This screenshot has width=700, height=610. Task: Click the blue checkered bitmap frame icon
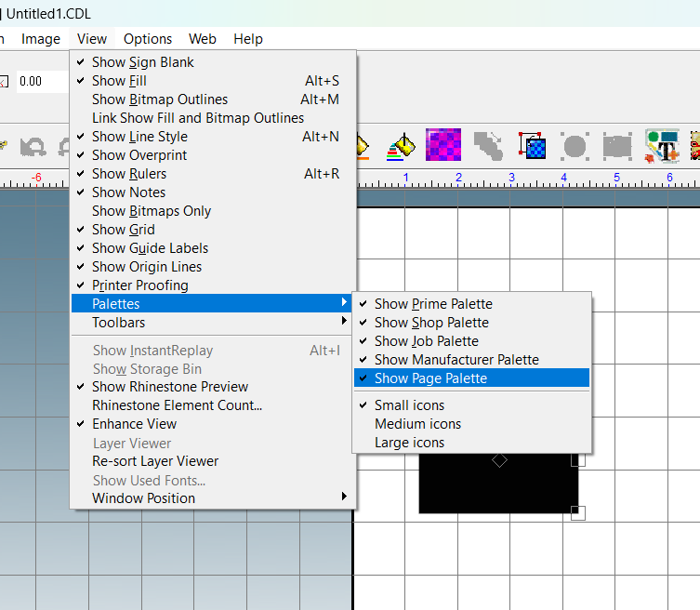pos(532,145)
